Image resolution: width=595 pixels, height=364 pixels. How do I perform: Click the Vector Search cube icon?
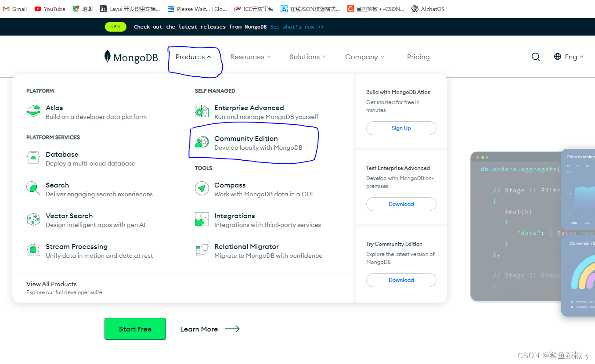[x=33, y=219]
